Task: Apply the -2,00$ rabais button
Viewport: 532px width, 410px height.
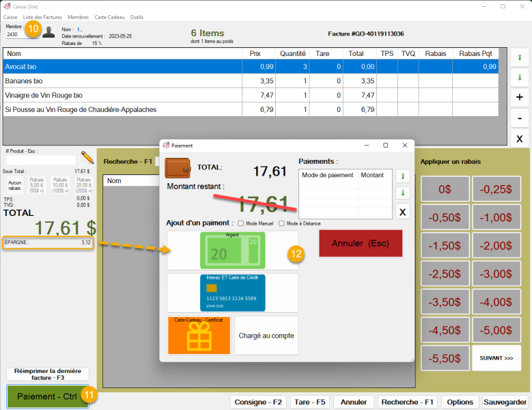Action: pos(496,245)
